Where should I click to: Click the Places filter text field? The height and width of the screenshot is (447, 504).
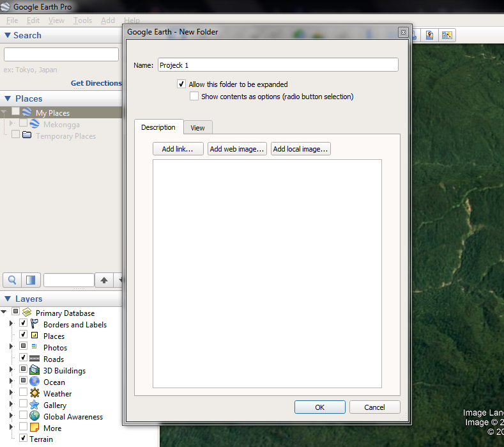pyautogui.click(x=69, y=280)
